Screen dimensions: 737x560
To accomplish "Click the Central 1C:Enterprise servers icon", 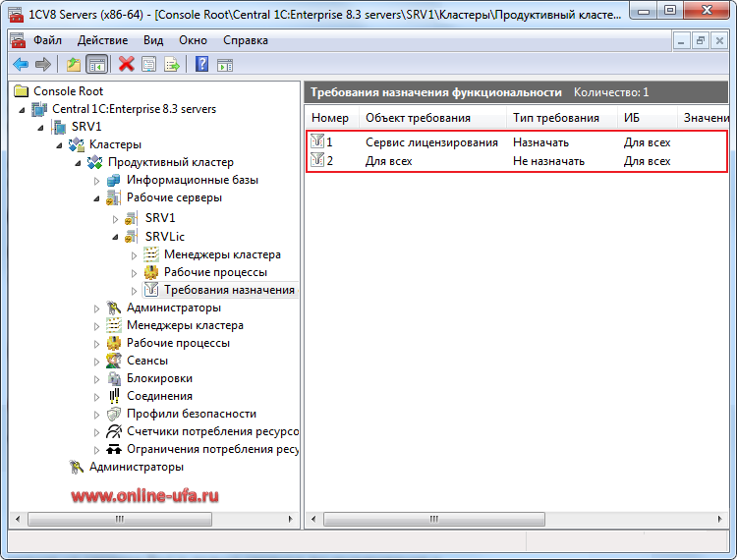I will (x=39, y=109).
